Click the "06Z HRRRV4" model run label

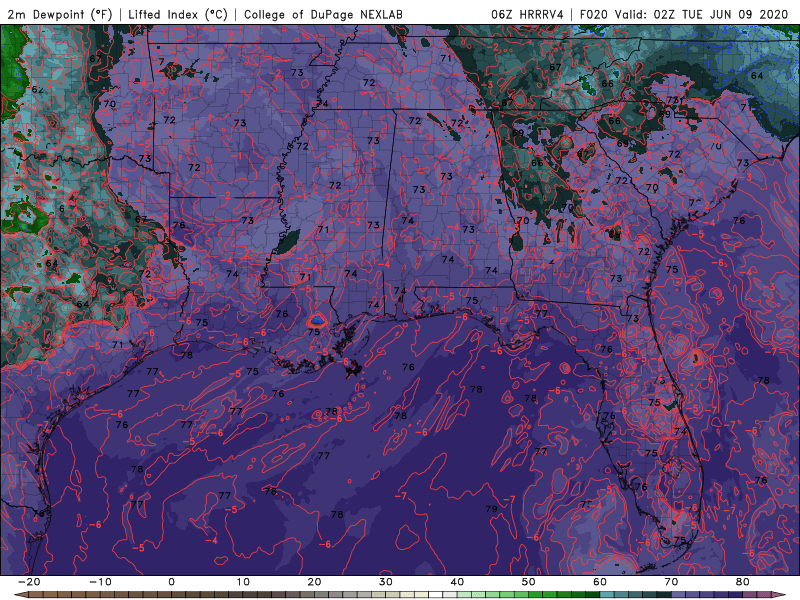(527, 14)
